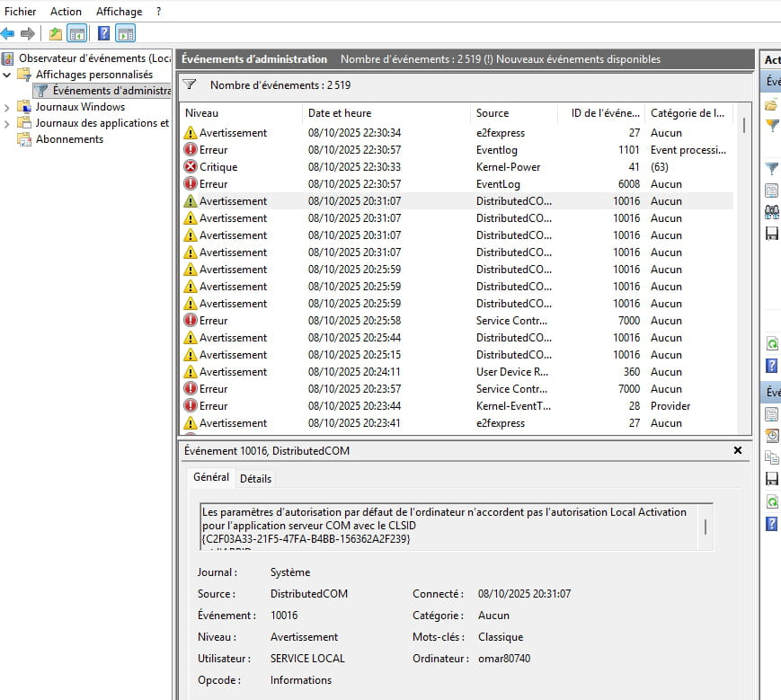The width and height of the screenshot is (781, 700).
Task: Switch to the Détails tab
Action: pos(255,479)
